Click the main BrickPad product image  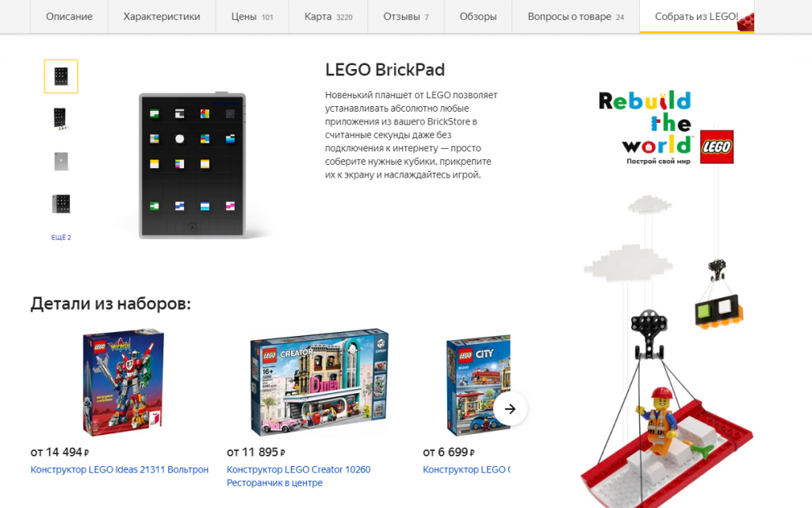point(192,166)
